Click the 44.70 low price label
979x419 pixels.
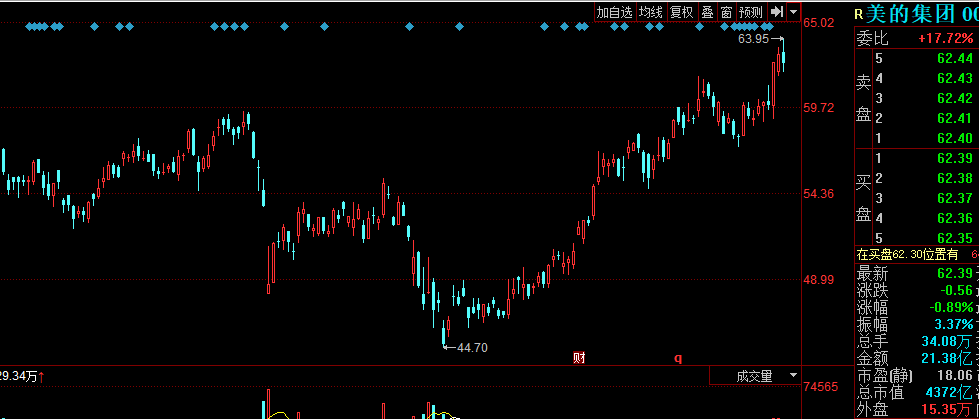coord(472,348)
